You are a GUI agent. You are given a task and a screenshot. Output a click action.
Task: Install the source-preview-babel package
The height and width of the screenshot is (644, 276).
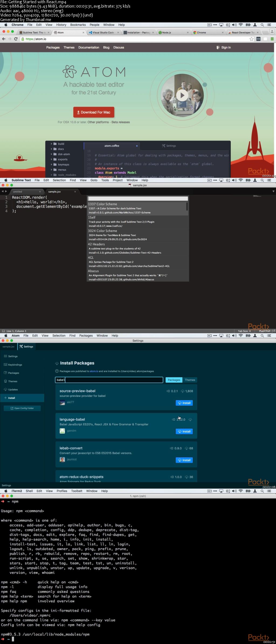pyautogui.click(x=184, y=403)
